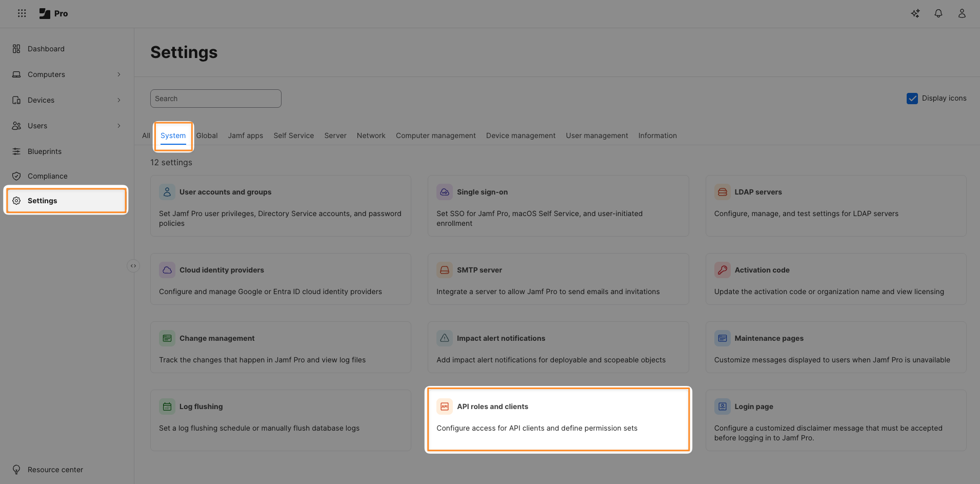The width and height of the screenshot is (980, 484).
Task: Click the AI assistant sparkle icon
Action: pyautogui.click(x=915, y=13)
